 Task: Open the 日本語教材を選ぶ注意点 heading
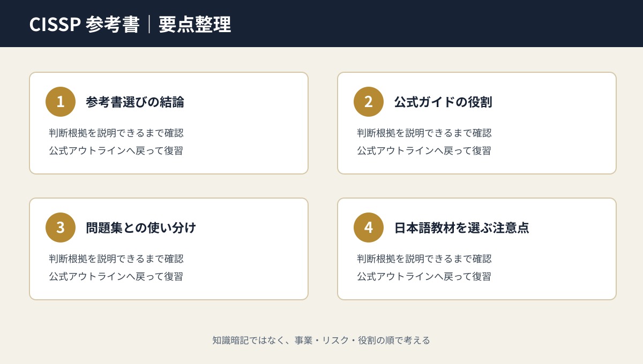click(x=461, y=227)
